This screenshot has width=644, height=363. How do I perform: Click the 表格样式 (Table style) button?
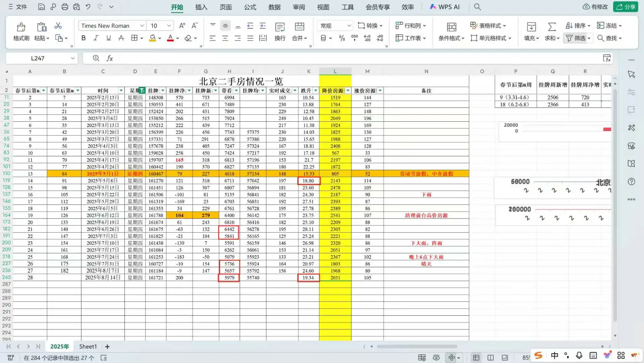[488, 26]
